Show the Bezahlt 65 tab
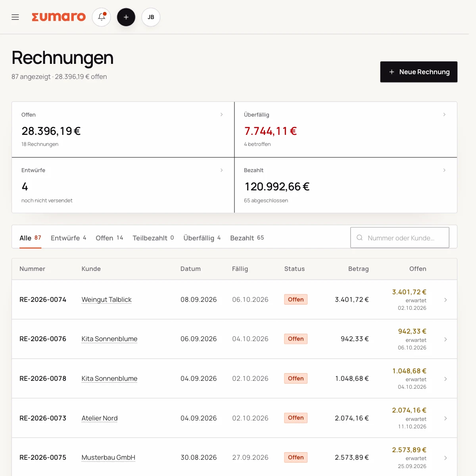The width and height of the screenshot is (476, 476). [247, 238]
